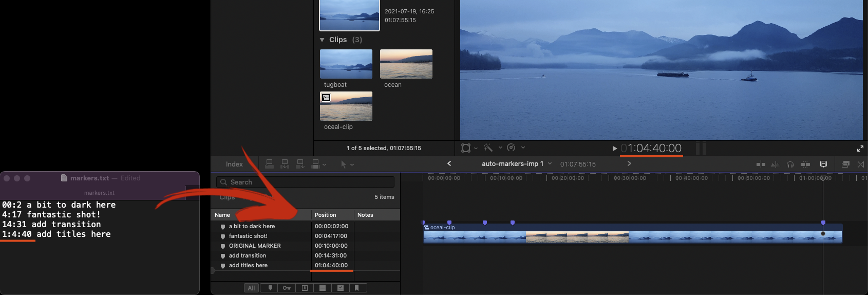This screenshot has height=295, width=868.
Task: Enter full screen viewer mode
Action: click(860, 149)
